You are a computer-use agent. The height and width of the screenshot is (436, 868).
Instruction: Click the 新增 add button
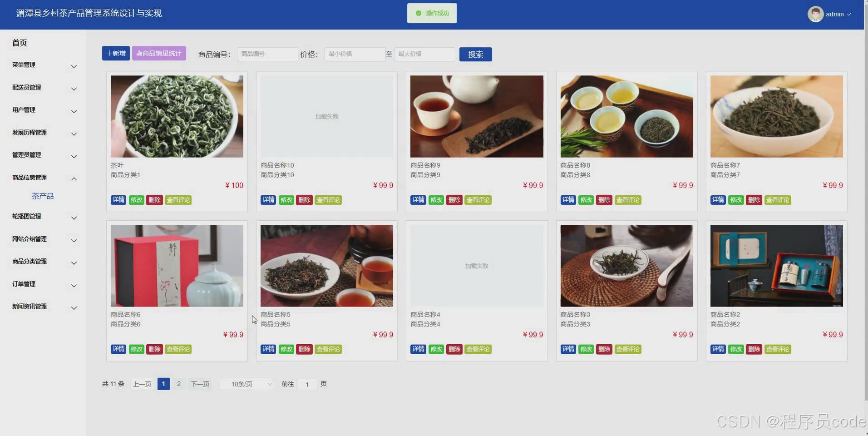pyautogui.click(x=116, y=53)
